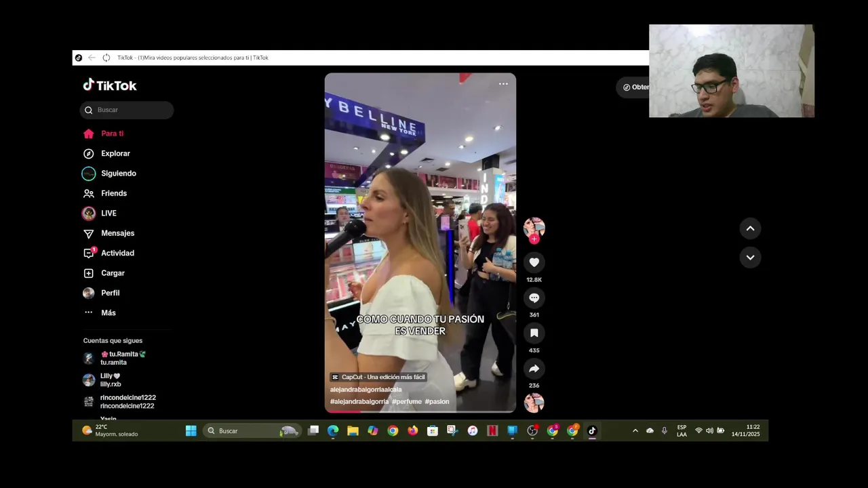Click the Para ti home icon
Image resolution: width=868 pixels, height=488 pixels.
click(x=89, y=134)
